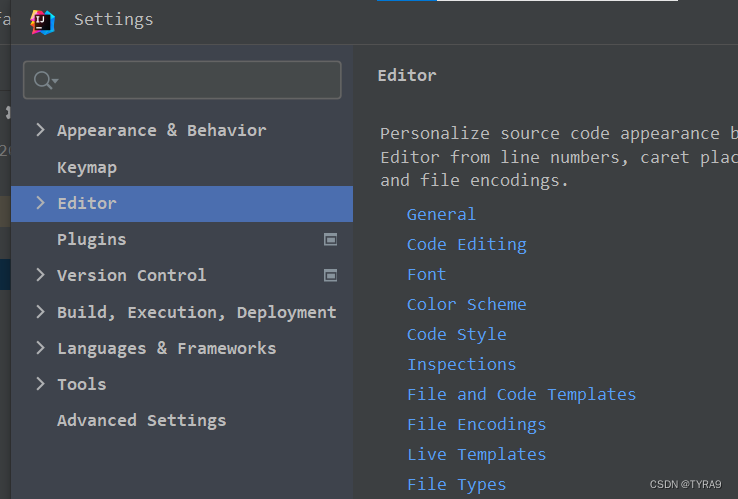Expand Build, Execution, Deployment section

pos(40,312)
